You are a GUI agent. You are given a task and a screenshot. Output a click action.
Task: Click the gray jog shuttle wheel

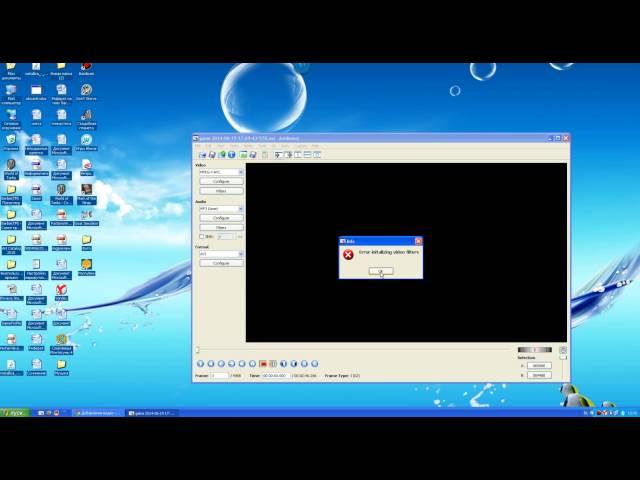point(535,350)
